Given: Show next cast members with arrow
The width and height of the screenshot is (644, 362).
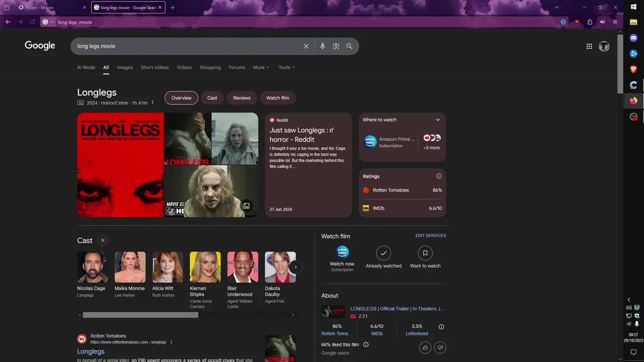Looking at the screenshot, I should (x=296, y=267).
